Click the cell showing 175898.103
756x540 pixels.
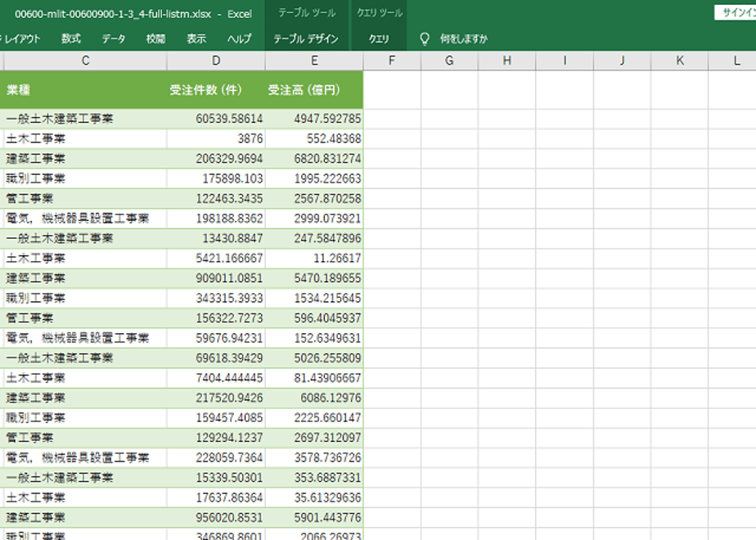point(216,178)
